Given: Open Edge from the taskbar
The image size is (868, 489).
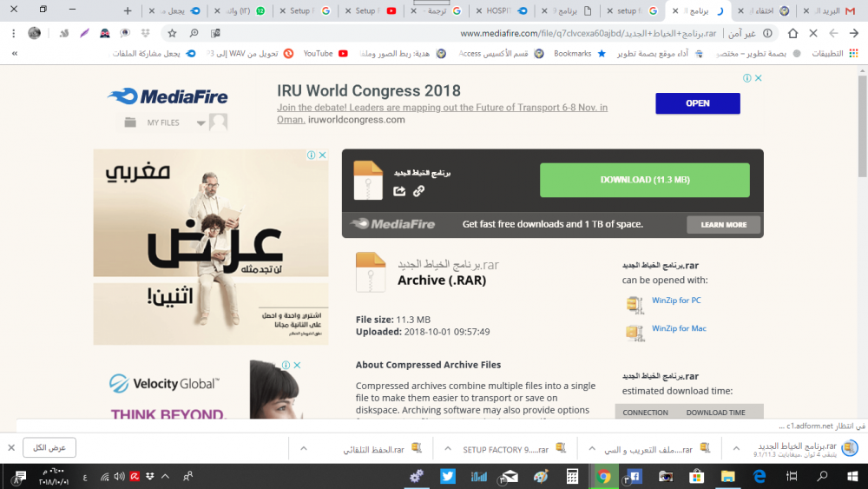Looking at the screenshot, I should click(x=759, y=476).
